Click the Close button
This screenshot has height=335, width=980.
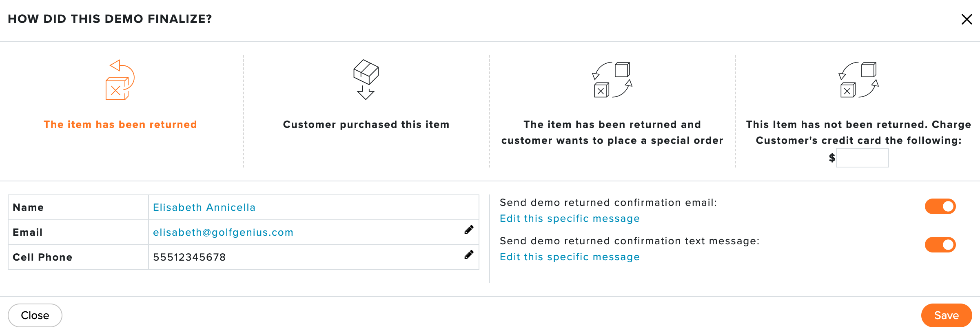click(x=35, y=315)
